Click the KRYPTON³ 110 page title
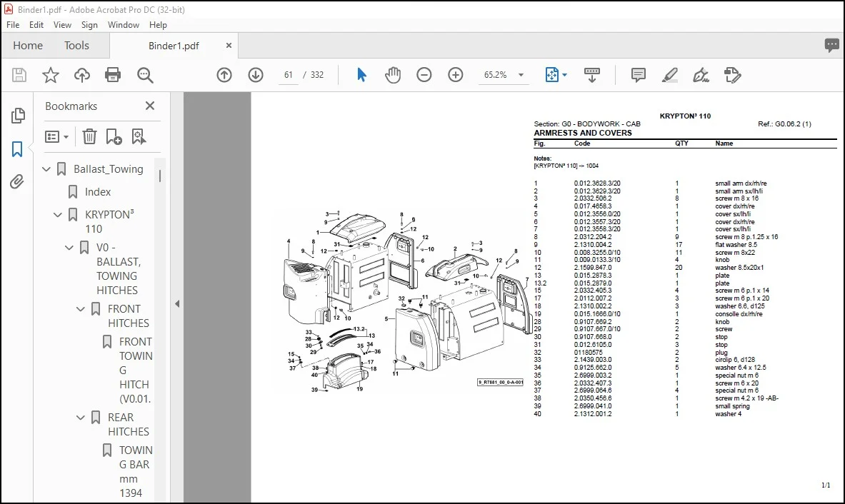 (685, 116)
